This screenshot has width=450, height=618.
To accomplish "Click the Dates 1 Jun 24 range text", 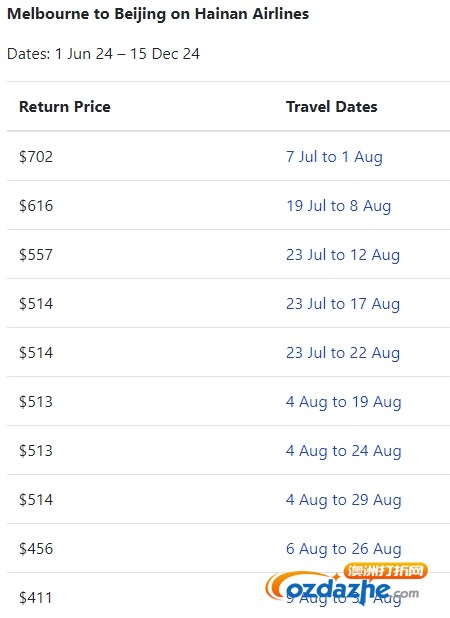I will coord(103,54).
